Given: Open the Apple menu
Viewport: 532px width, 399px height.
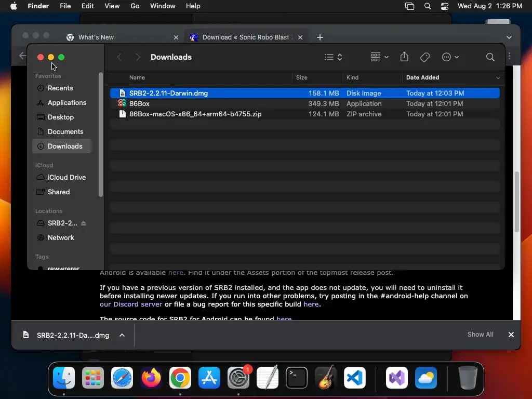Looking at the screenshot, I should 14,6.
